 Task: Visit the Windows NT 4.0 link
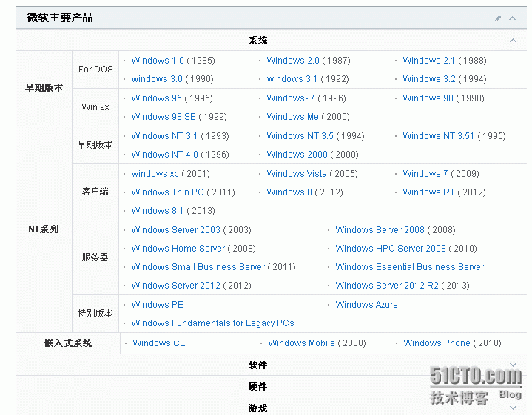tap(164, 155)
